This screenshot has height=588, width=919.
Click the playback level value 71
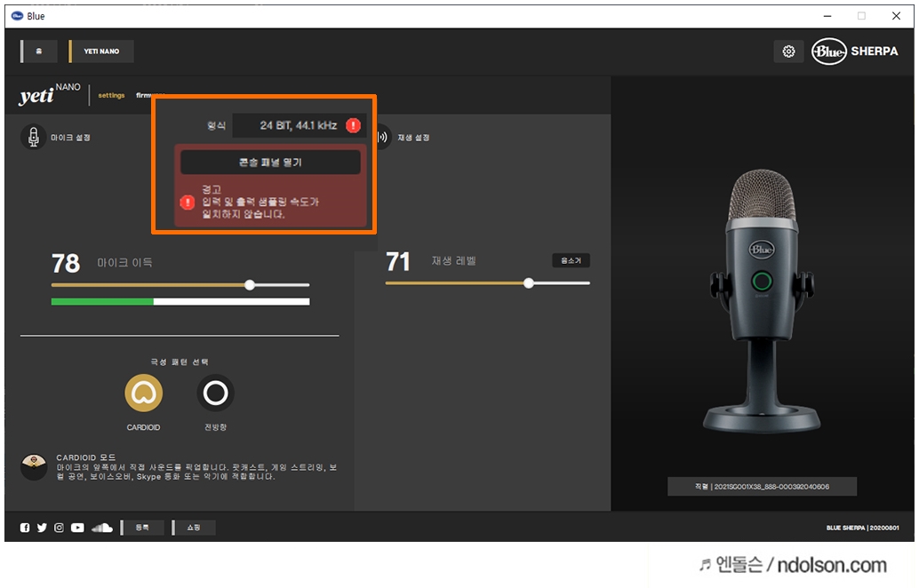click(398, 261)
